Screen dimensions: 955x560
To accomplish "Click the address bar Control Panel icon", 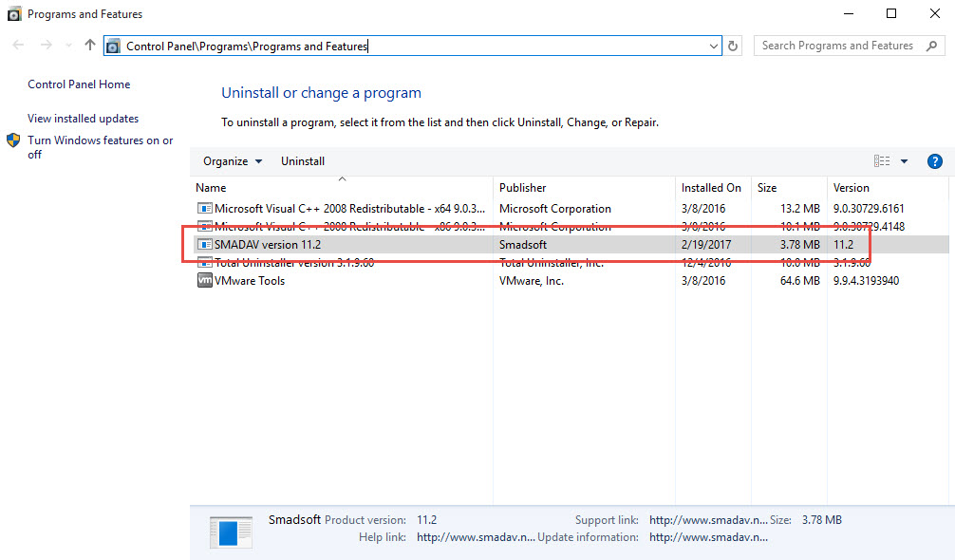I will point(113,47).
